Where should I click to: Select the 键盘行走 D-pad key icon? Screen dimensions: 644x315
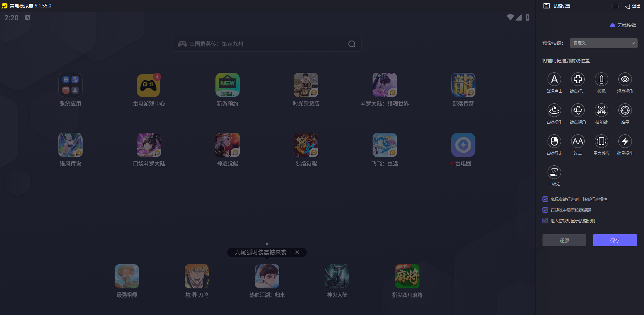click(x=578, y=80)
